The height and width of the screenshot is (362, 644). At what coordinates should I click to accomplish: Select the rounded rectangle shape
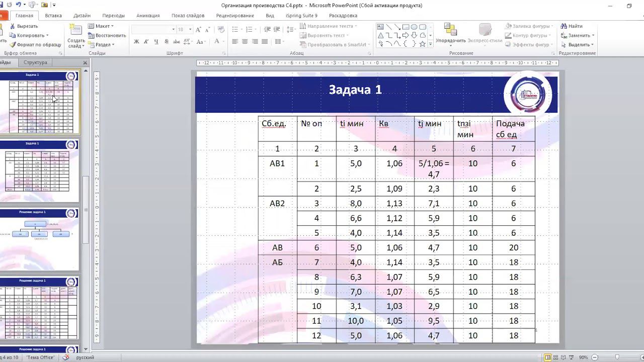(422, 27)
